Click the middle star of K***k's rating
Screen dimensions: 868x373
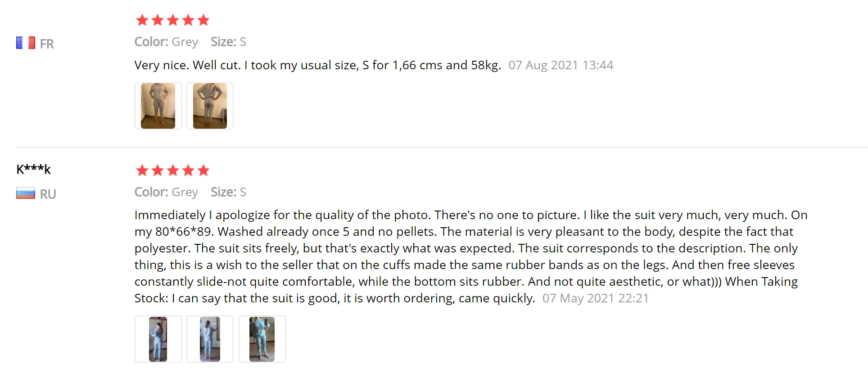pos(173,171)
